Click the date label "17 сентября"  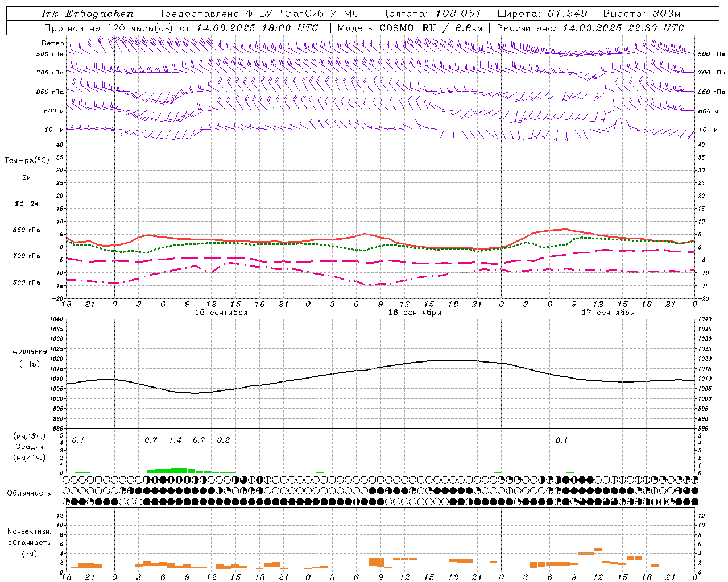click(607, 313)
